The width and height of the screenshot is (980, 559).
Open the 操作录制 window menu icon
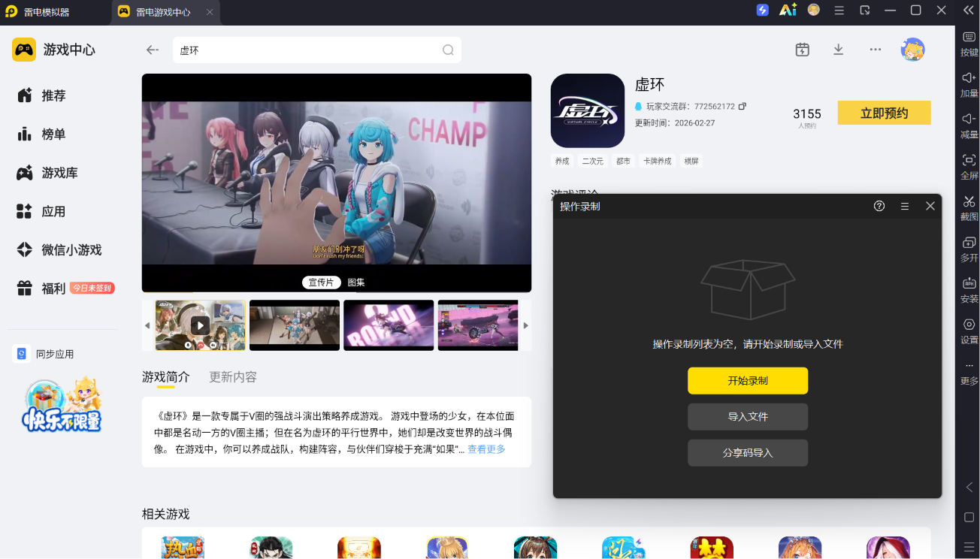905,206
